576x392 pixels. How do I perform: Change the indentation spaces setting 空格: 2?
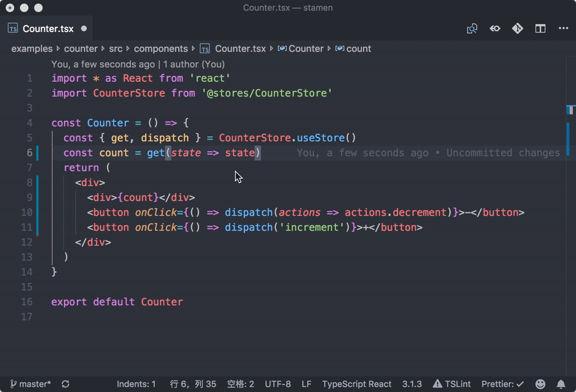(x=241, y=384)
